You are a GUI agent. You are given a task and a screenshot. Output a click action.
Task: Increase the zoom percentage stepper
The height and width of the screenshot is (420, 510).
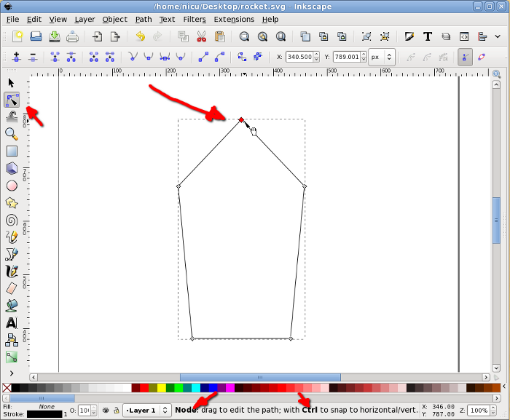(x=493, y=408)
